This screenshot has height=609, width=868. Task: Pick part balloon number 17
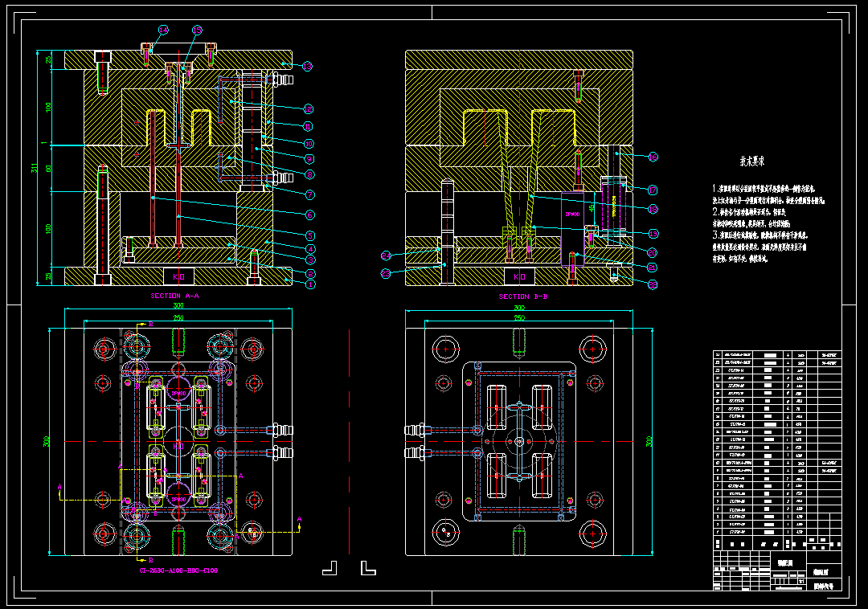(x=653, y=190)
